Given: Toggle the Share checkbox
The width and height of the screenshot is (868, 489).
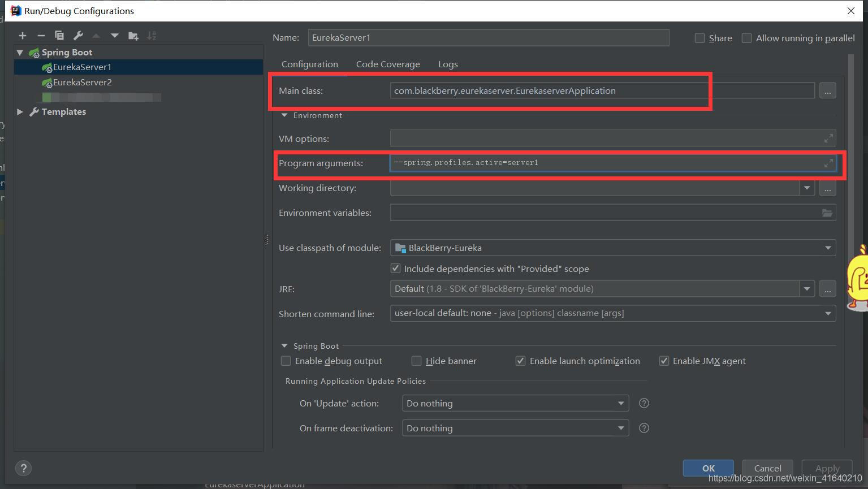Looking at the screenshot, I should [x=699, y=38].
